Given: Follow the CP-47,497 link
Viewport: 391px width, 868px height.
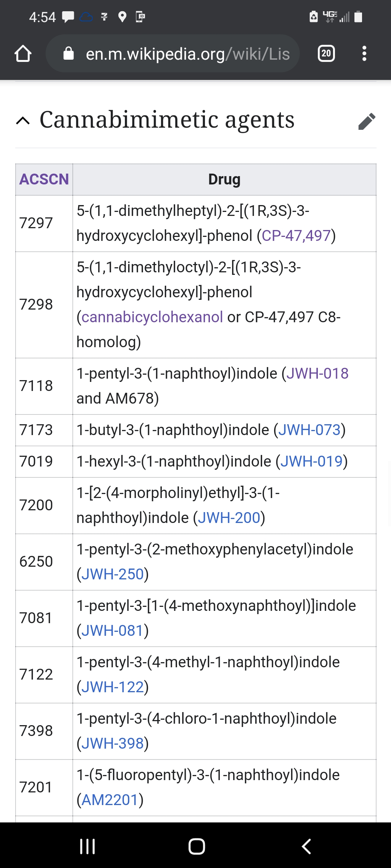Looking at the screenshot, I should (x=296, y=236).
